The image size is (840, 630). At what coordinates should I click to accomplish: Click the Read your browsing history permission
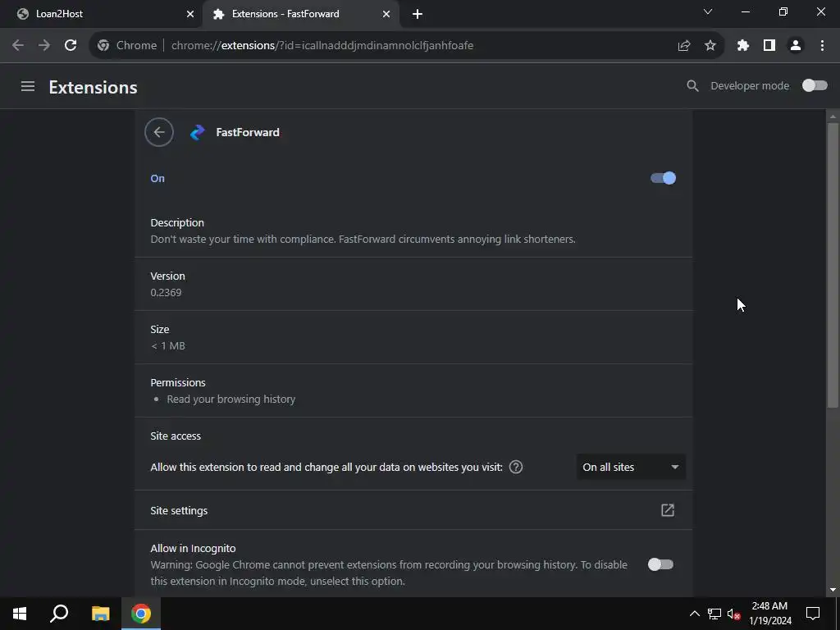pyautogui.click(x=231, y=399)
